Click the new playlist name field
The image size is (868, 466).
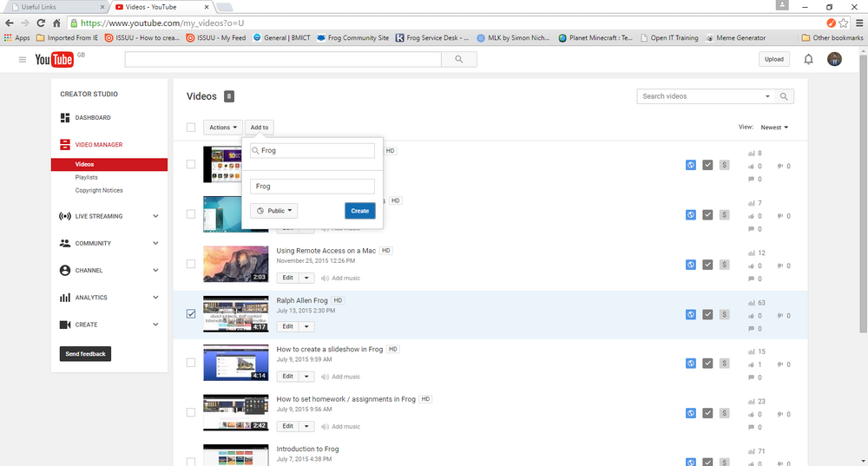312,187
